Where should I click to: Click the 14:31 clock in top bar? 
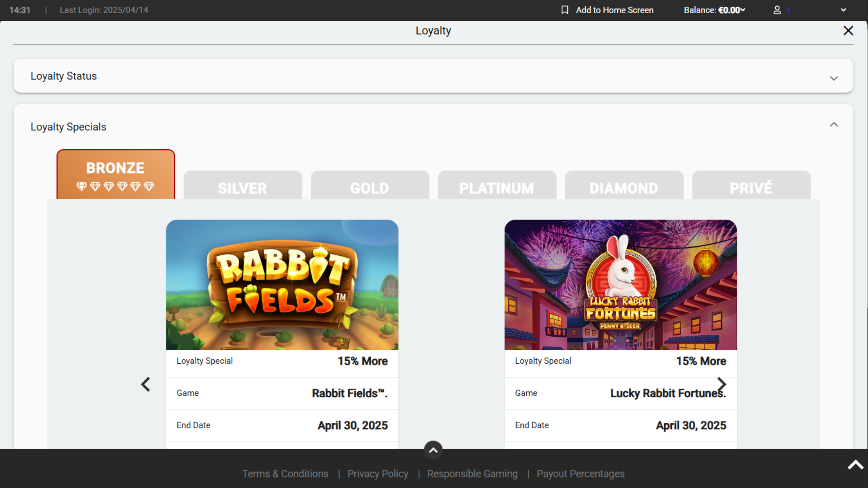click(x=20, y=10)
